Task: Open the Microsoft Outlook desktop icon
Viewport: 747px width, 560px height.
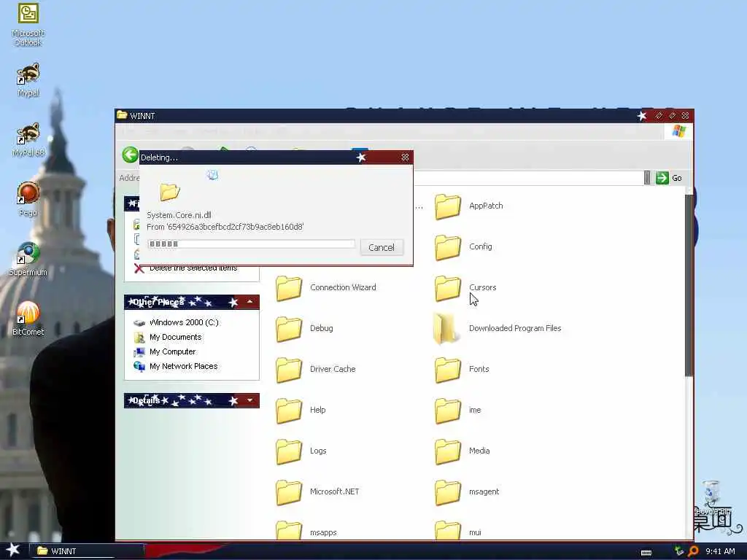Action: [x=28, y=24]
